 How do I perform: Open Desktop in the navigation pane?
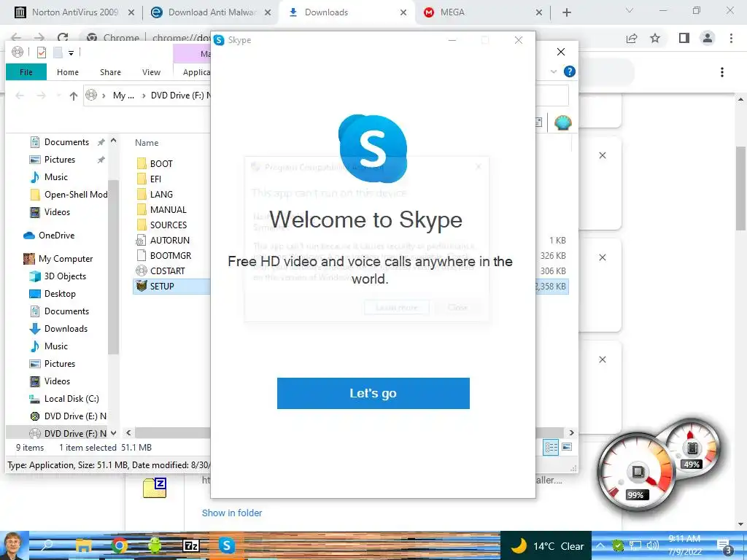pyautogui.click(x=60, y=294)
